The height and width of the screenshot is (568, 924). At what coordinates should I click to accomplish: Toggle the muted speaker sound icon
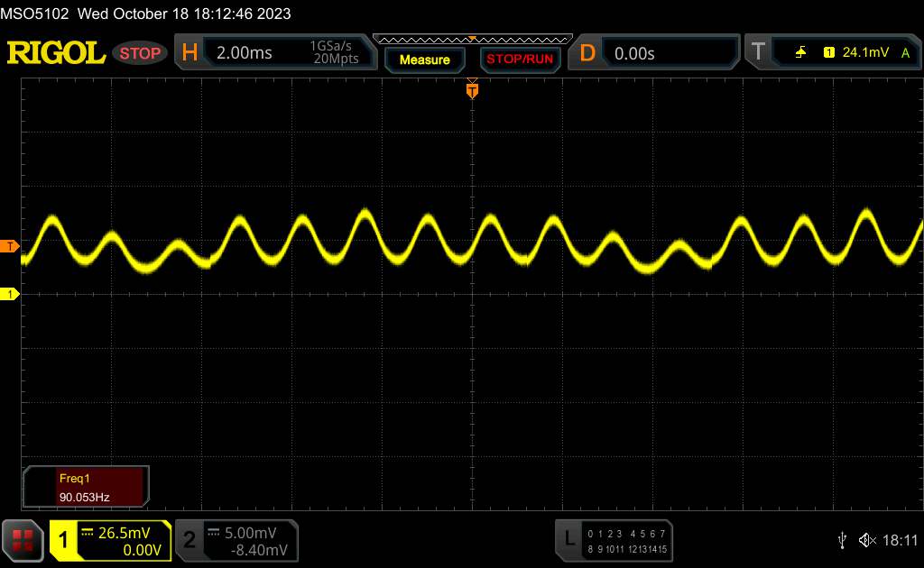pyautogui.click(x=867, y=540)
